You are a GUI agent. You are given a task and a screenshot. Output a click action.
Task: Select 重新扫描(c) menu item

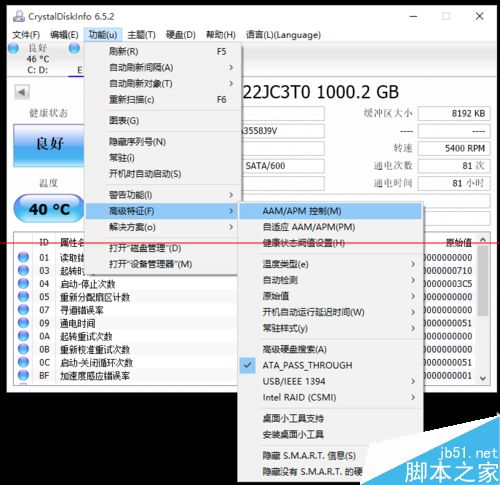(x=163, y=100)
